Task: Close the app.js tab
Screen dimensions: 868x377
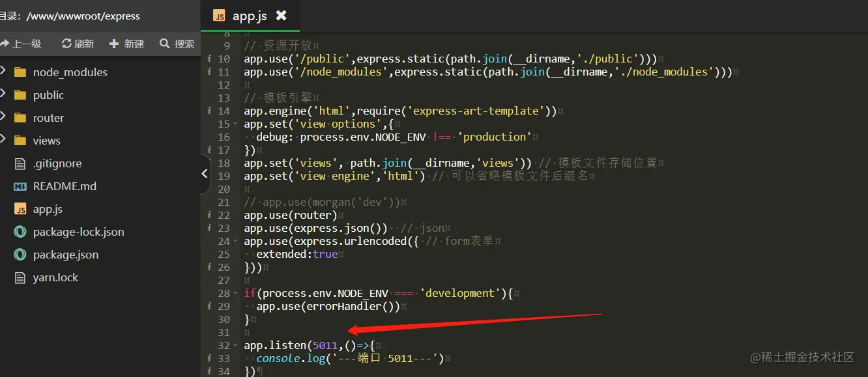Action: pos(281,14)
